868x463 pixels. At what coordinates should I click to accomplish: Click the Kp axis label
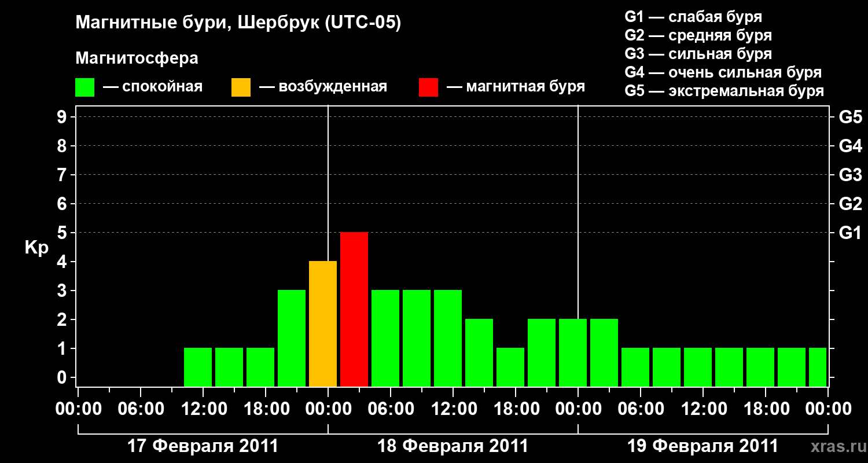[36, 248]
